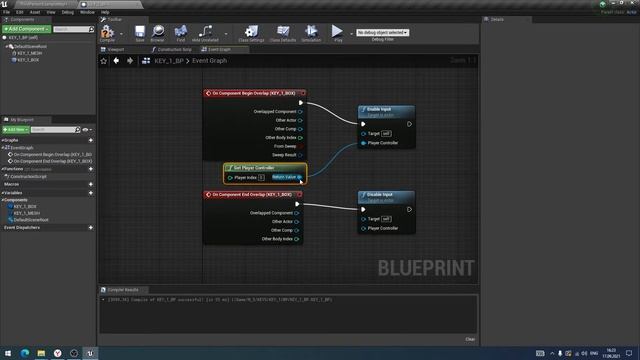The width and height of the screenshot is (640, 360).
Task: Add a new variable with Variables plus
Action: 91,193
